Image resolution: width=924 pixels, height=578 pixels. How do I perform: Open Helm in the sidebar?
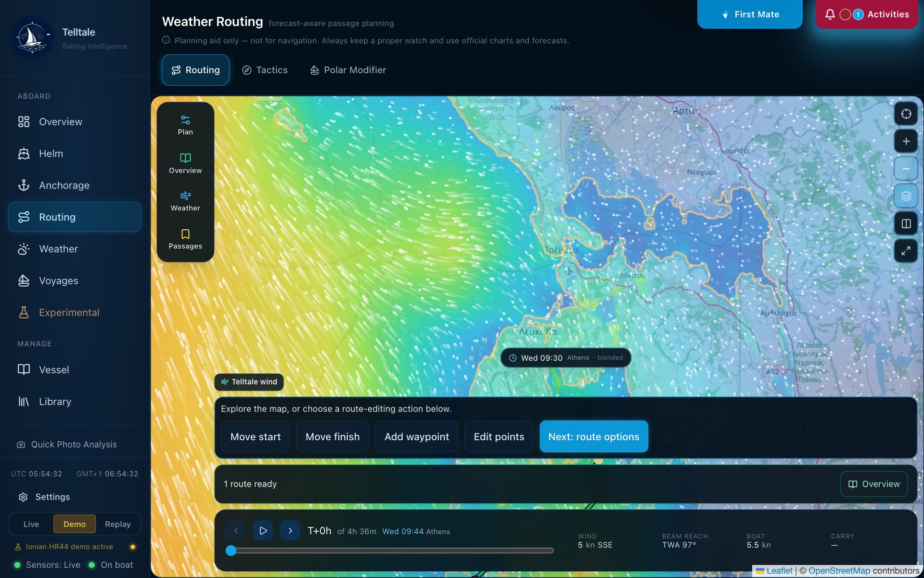click(x=75, y=154)
